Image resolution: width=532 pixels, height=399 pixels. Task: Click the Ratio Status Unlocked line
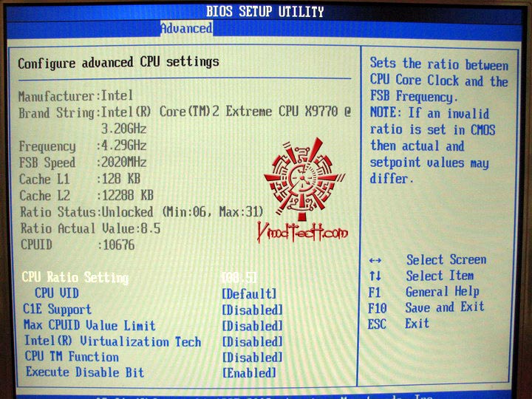[142, 212]
